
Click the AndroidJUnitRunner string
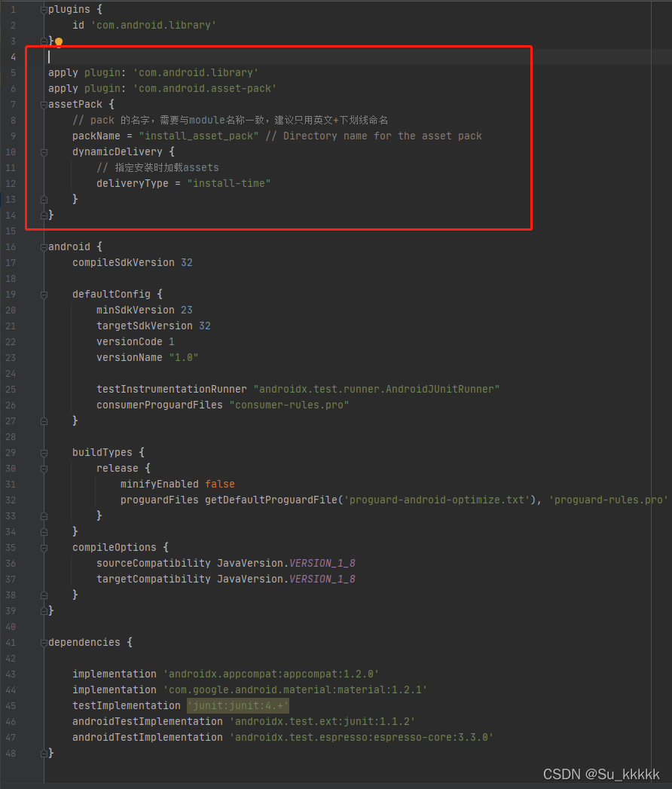[x=377, y=390]
